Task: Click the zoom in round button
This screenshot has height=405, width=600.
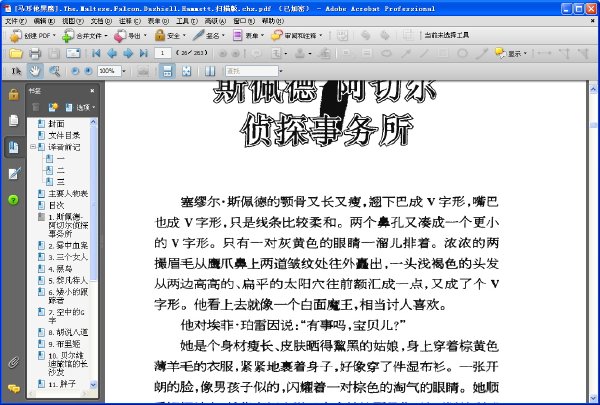Action: pos(88,71)
